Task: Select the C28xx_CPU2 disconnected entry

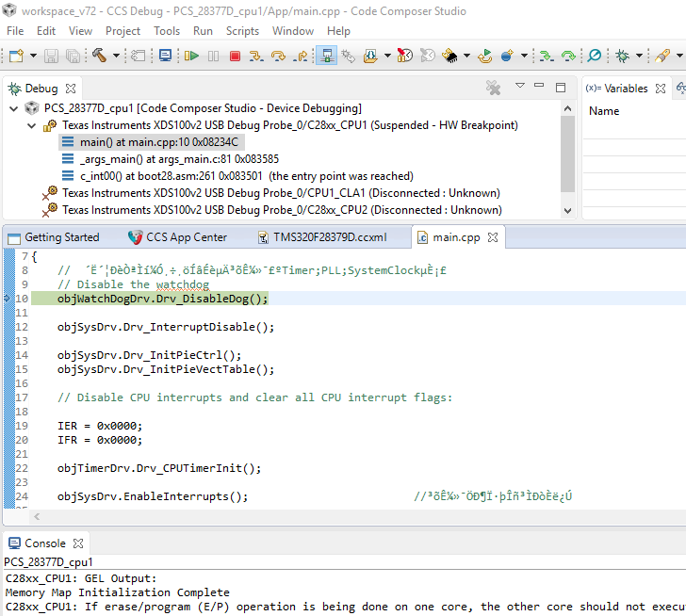Action: (x=272, y=210)
